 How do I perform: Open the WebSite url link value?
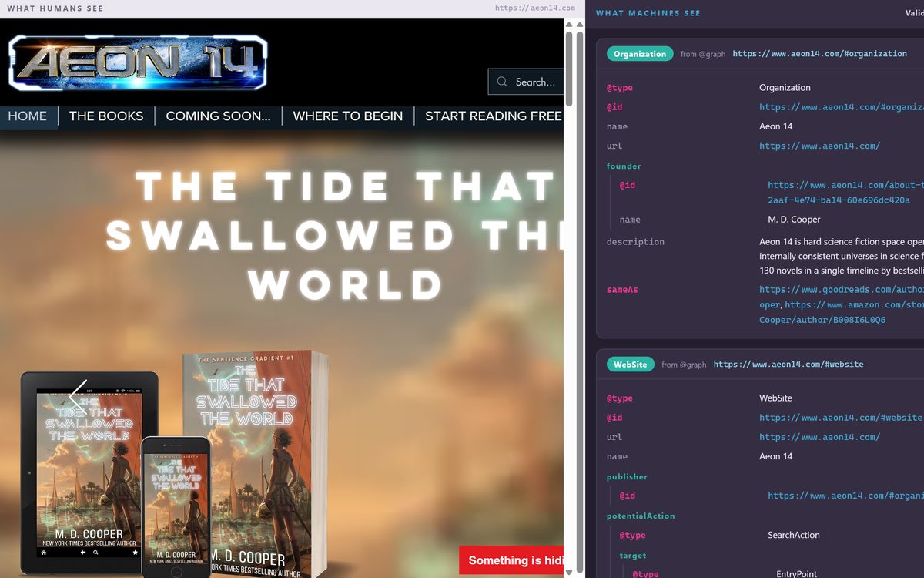tap(819, 437)
